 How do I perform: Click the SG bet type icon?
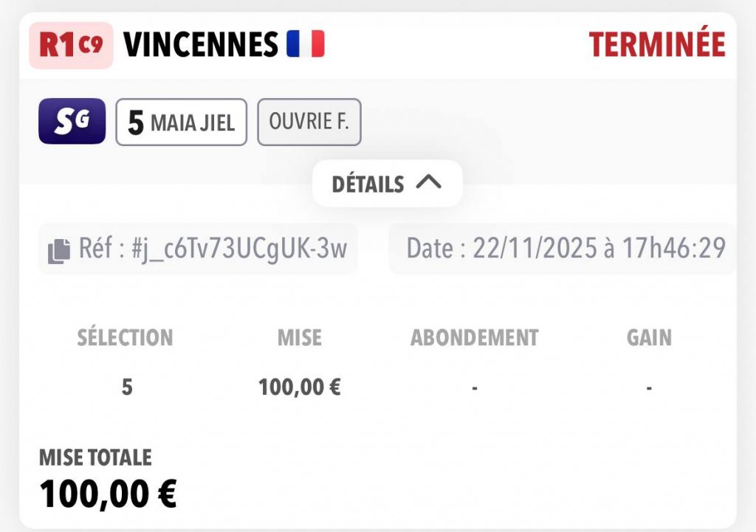click(72, 121)
